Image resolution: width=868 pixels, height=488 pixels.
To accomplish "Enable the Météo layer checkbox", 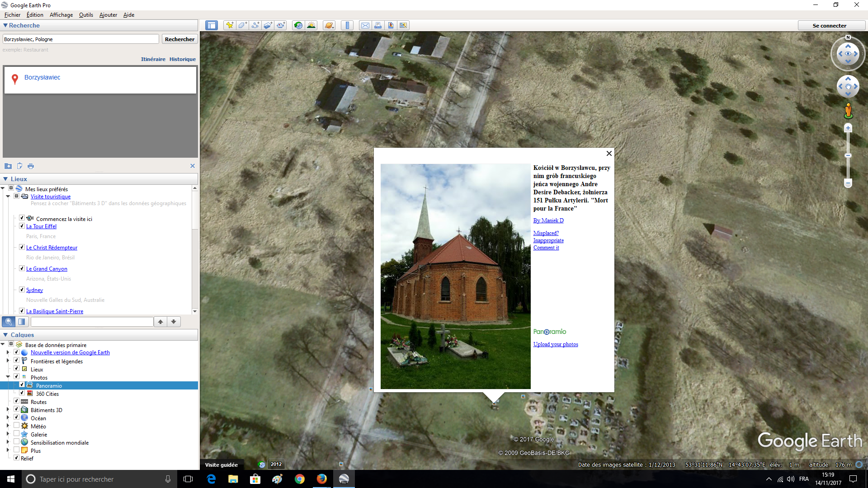I will point(16,426).
